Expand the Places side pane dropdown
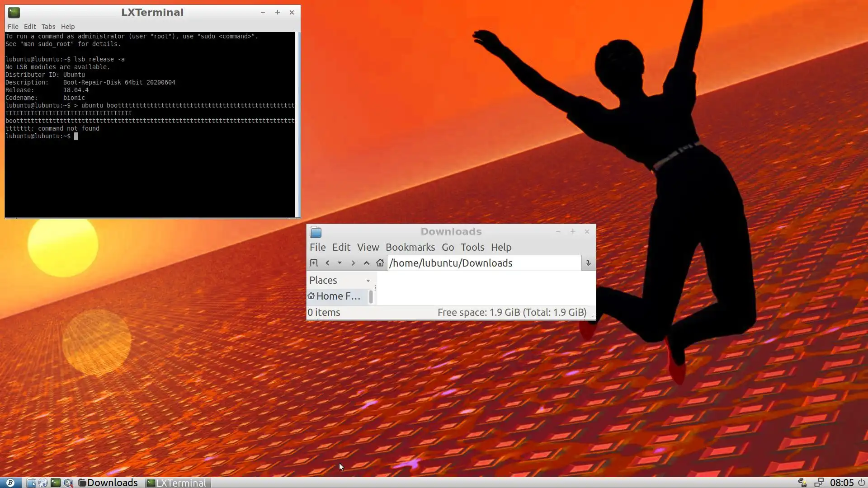Image resolution: width=868 pixels, height=488 pixels. pos(368,281)
